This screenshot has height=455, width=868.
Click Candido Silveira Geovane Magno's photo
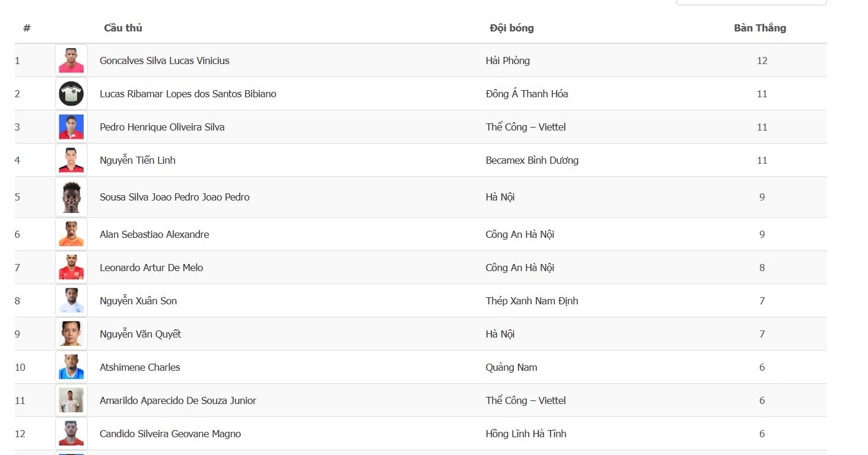[x=71, y=434]
